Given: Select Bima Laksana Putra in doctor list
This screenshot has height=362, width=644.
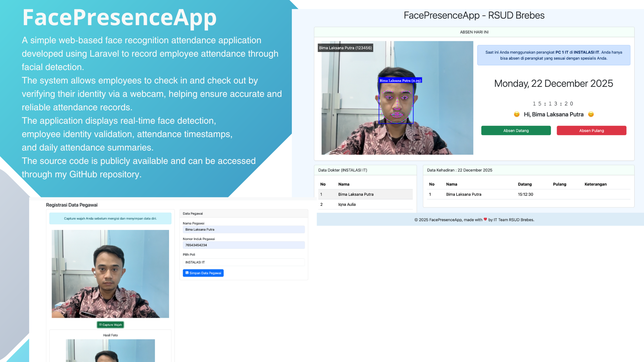Looking at the screenshot, I should pyautogui.click(x=356, y=194).
